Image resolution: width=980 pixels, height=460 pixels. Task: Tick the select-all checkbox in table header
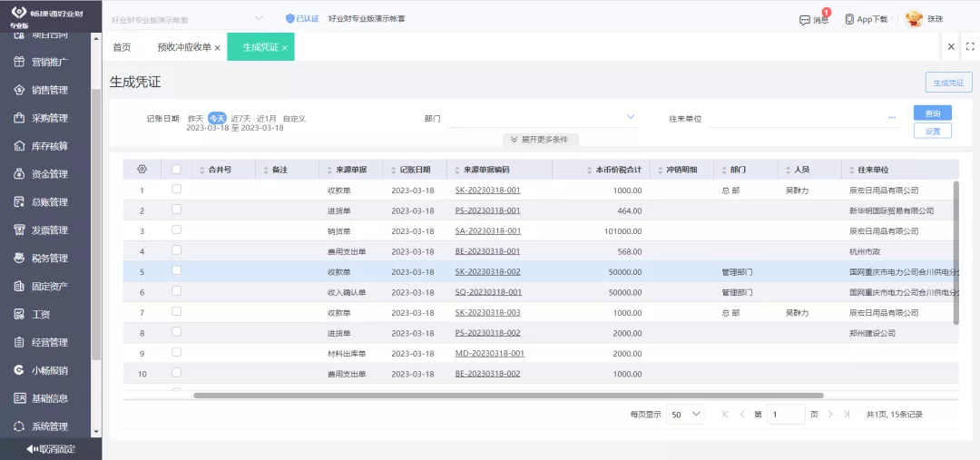click(x=176, y=169)
